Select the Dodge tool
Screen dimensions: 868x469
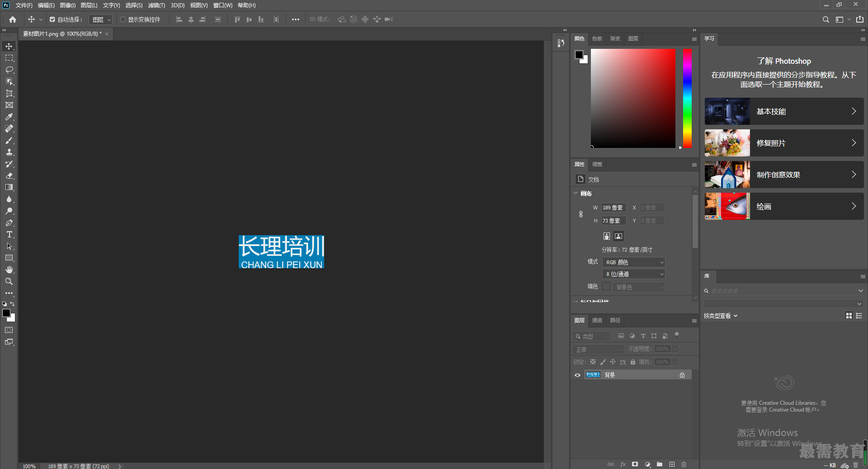click(x=9, y=211)
